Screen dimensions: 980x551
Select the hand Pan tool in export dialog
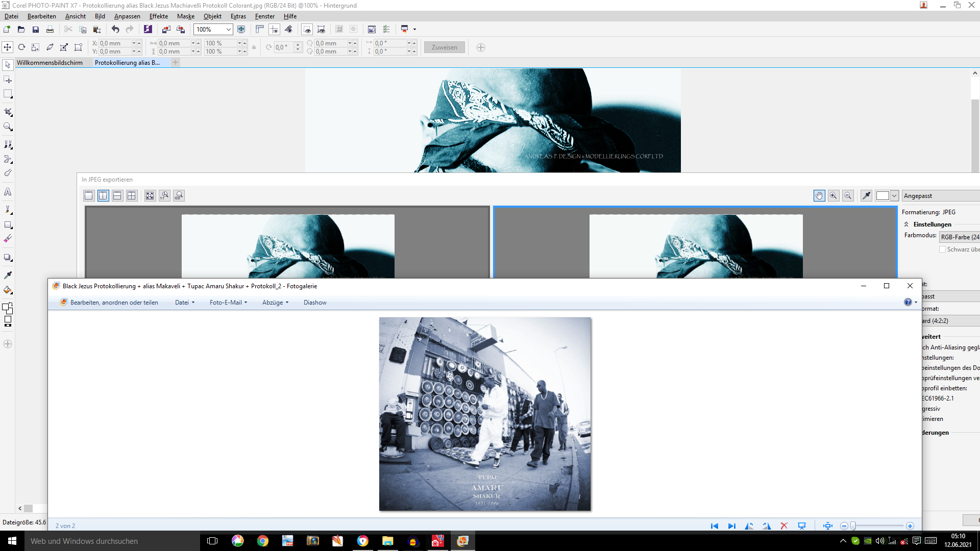(819, 196)
